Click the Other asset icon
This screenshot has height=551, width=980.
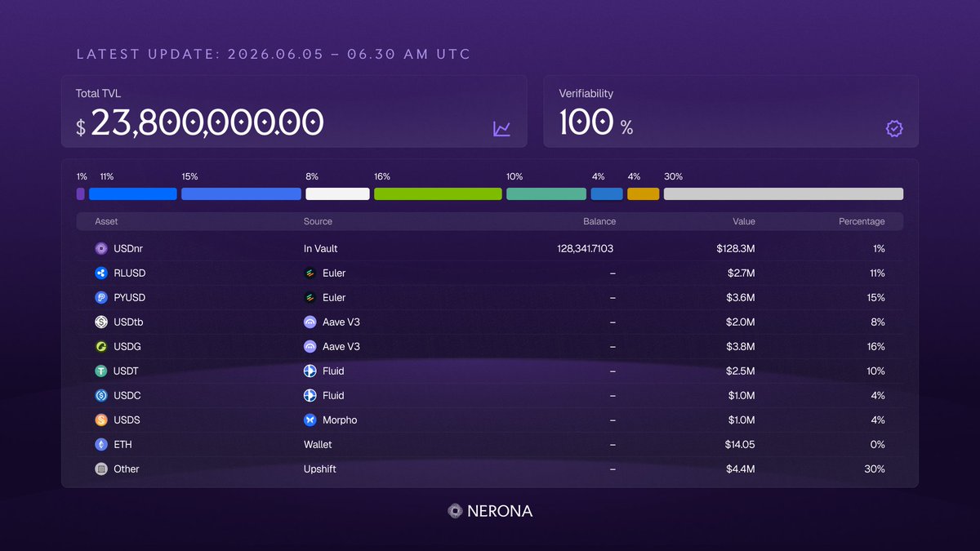pyautogui.click(x=101, y=469)
